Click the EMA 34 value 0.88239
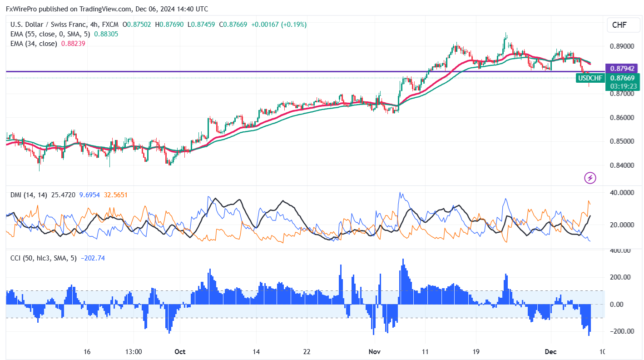 click(73, 44)
